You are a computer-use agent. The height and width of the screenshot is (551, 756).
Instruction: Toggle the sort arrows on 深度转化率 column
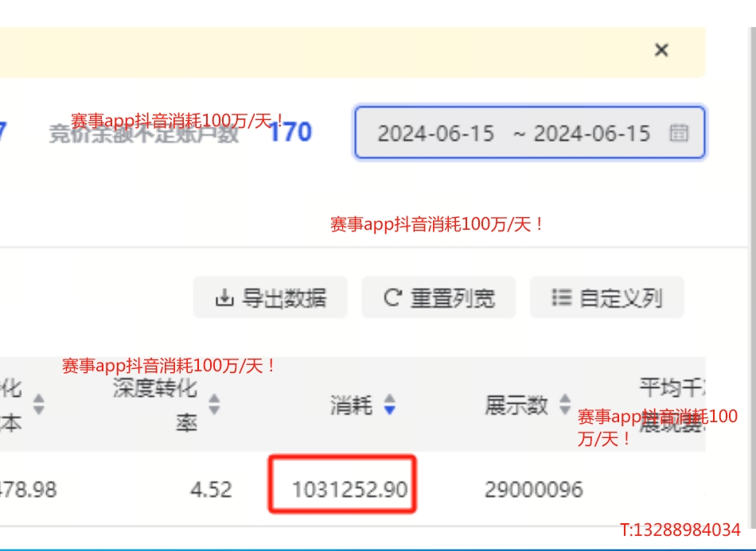[214, 405]
